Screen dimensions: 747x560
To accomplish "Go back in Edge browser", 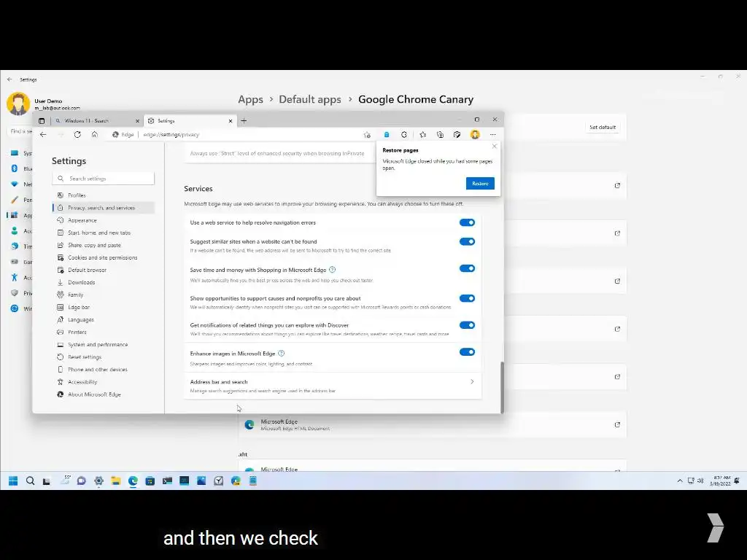I will pyautogui.click(x=43, y=135).
